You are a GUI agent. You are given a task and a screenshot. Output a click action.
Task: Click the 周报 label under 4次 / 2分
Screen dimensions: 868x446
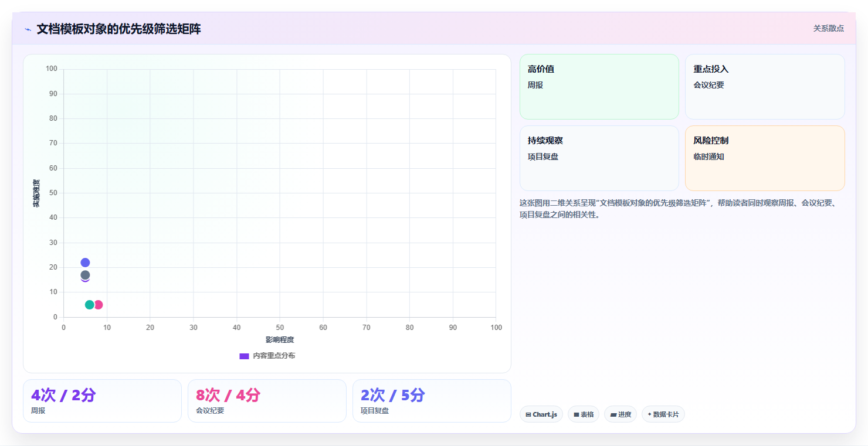click(x=38, y=411)
